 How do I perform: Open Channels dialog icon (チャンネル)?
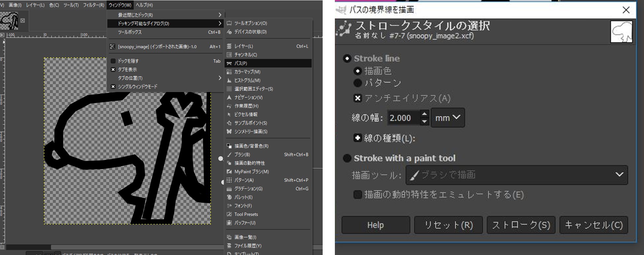tap(229, 55)
